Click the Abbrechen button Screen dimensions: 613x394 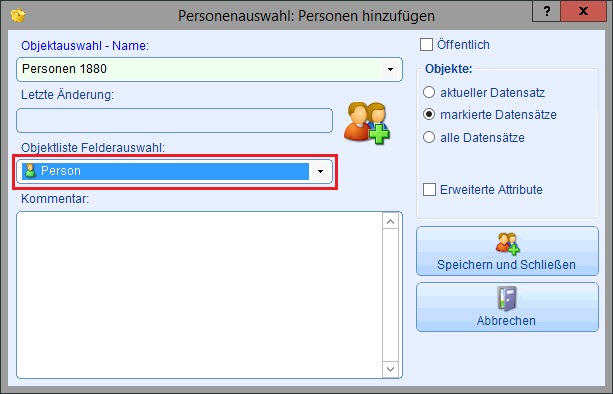(507, 307)
